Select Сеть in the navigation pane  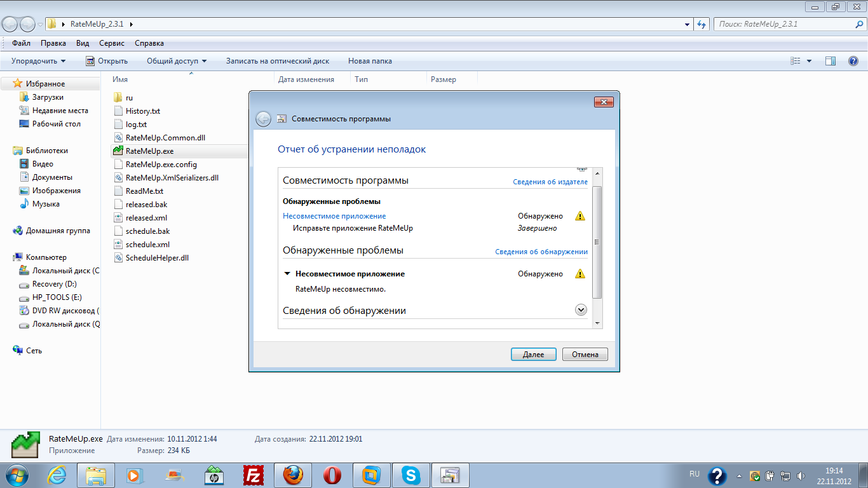tap(34, 351)
